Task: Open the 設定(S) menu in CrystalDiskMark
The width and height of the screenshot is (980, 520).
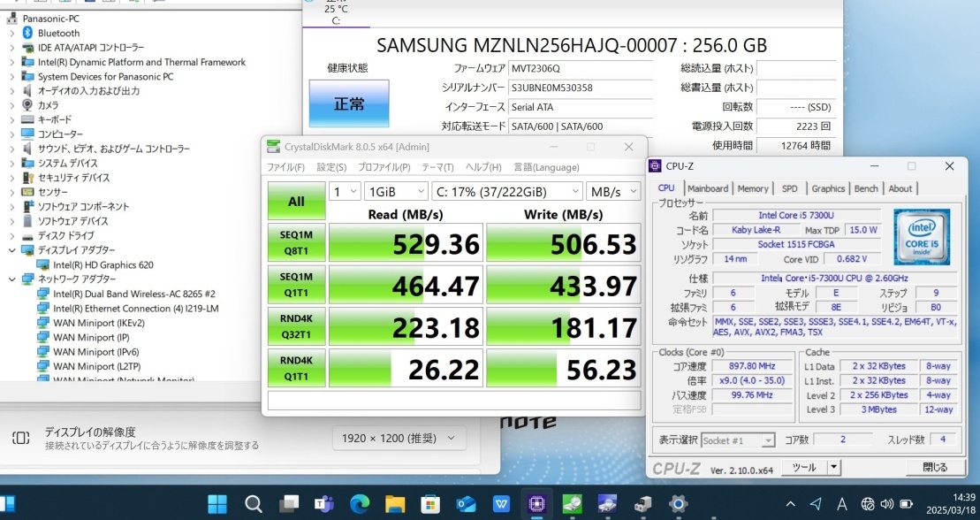Action: (331, 167)
